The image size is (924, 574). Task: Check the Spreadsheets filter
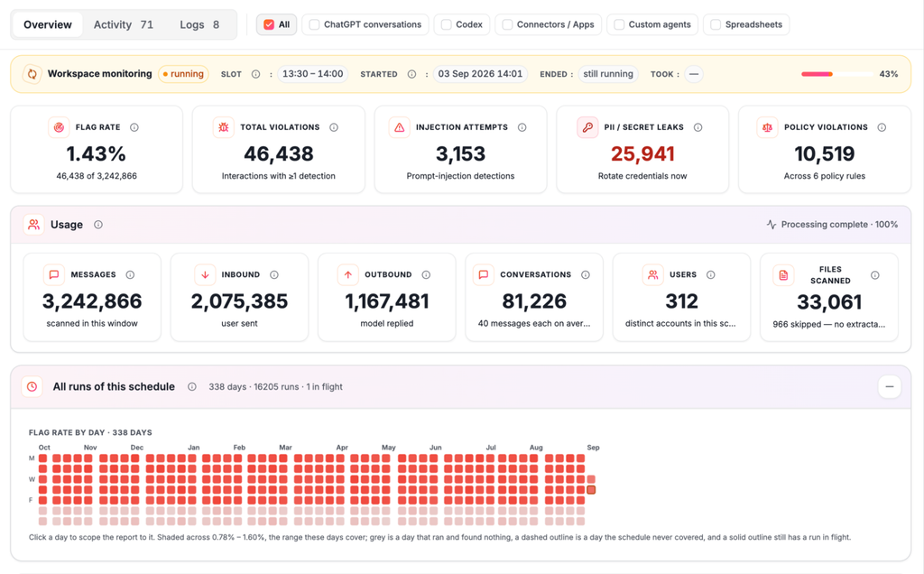[x=716, y=24]
